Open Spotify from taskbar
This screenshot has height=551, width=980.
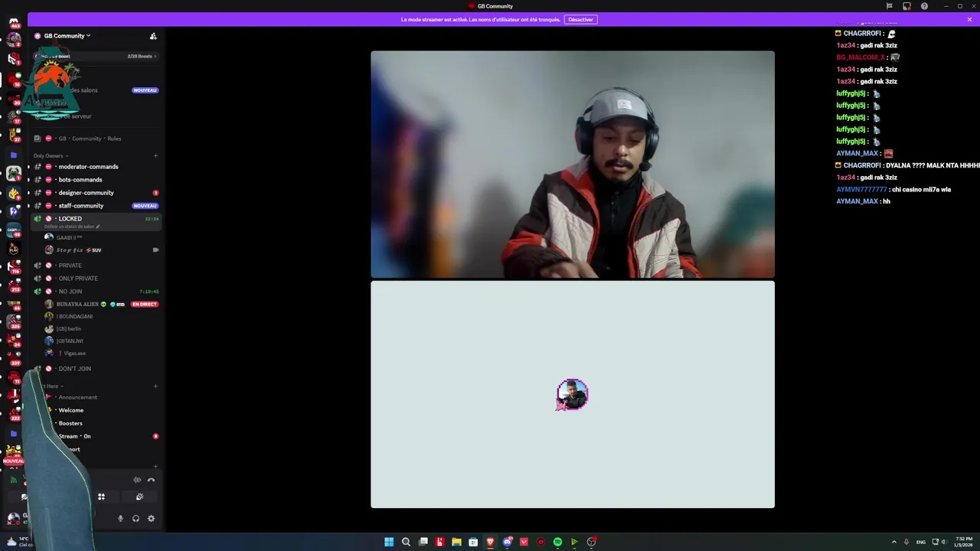pos(557,542)
